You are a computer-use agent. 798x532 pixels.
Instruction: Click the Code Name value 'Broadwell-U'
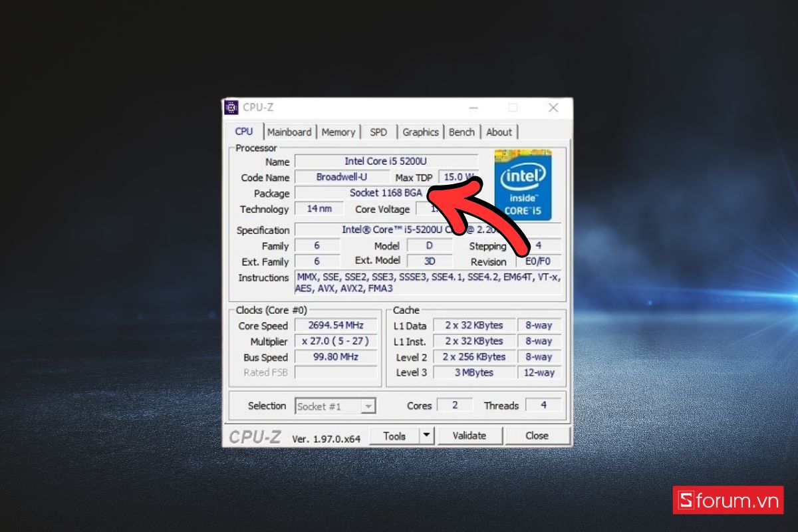click(342, 177)
